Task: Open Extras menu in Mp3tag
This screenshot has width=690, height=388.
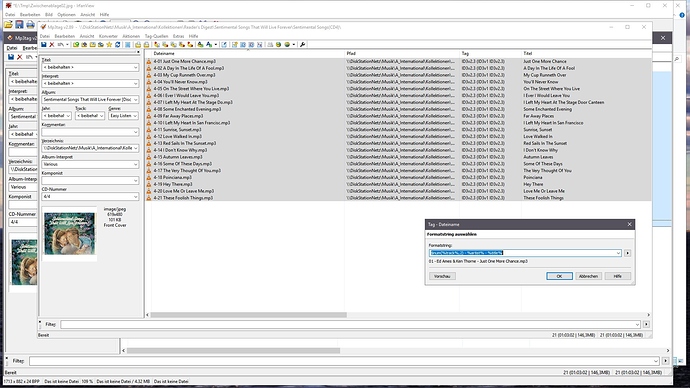Action: (178, 36)
